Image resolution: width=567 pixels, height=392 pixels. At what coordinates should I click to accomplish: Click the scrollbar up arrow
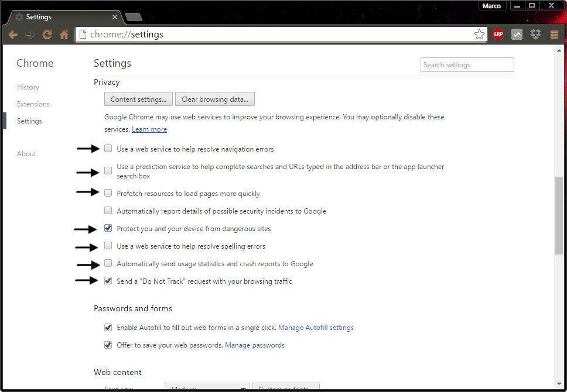pos(559,50)
